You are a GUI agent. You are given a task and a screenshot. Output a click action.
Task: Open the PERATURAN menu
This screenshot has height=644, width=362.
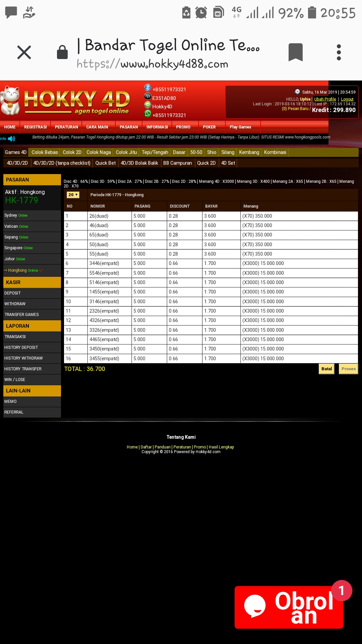66,127
